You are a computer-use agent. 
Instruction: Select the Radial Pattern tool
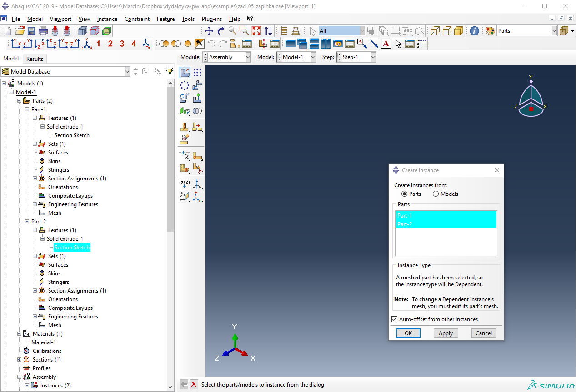pos(185,85)
